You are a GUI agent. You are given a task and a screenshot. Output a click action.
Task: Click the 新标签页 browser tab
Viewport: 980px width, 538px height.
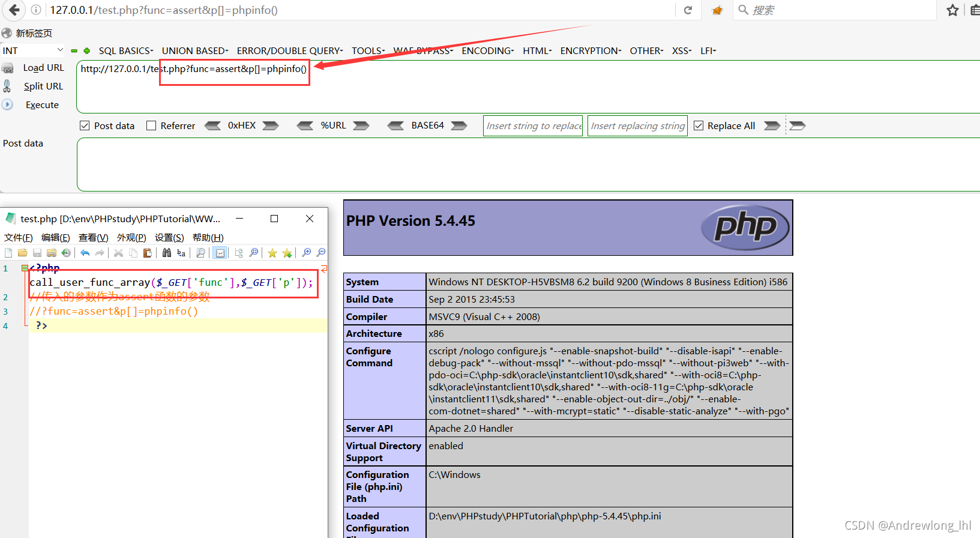coord(27,33)
